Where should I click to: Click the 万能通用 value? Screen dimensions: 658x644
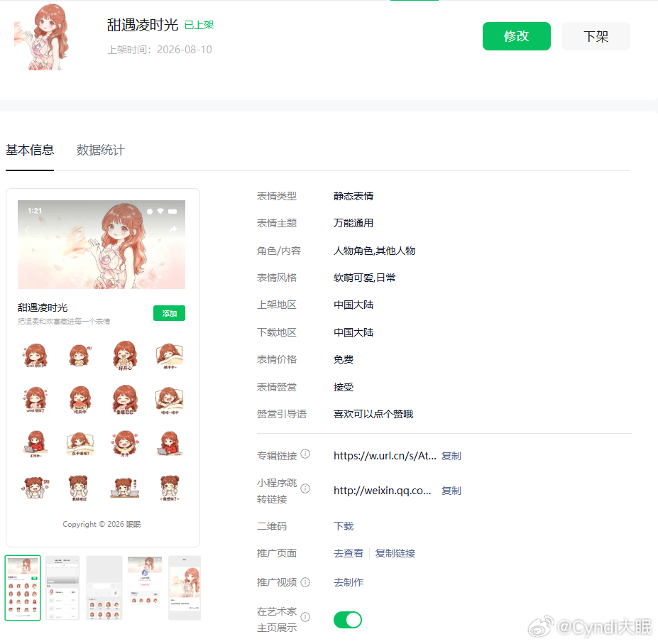click(353, 223)
